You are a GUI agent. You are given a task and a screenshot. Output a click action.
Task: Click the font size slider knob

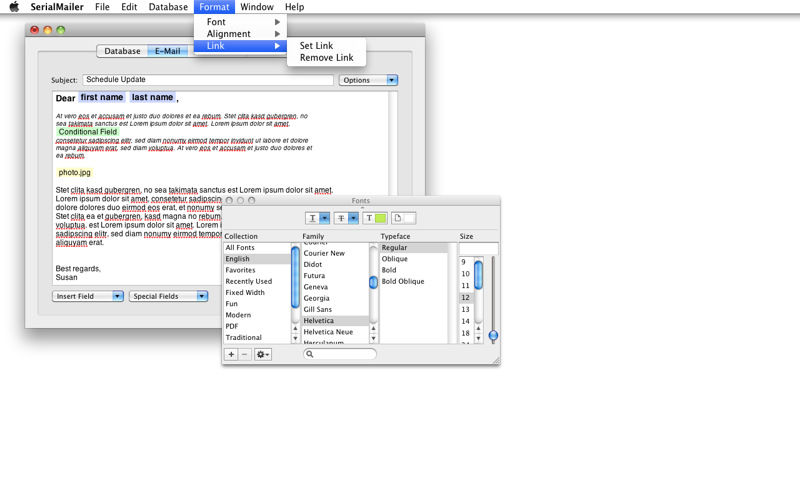tap(493, 335)
